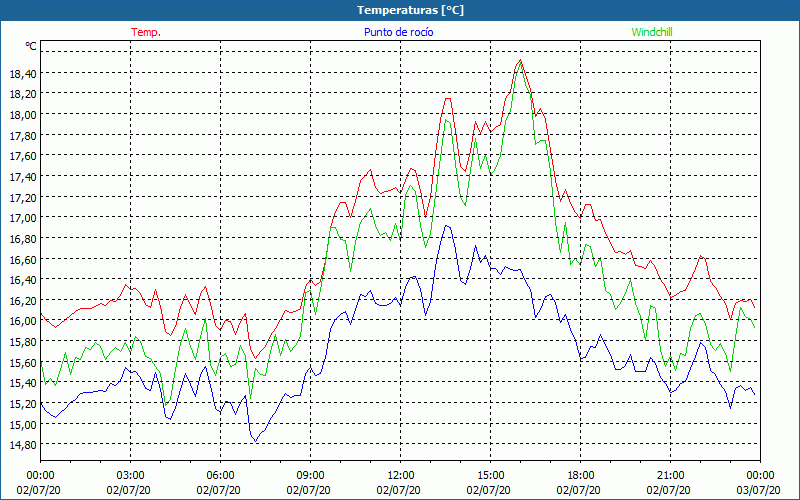Click the 17,40 y-axis value

click(23, 177)
